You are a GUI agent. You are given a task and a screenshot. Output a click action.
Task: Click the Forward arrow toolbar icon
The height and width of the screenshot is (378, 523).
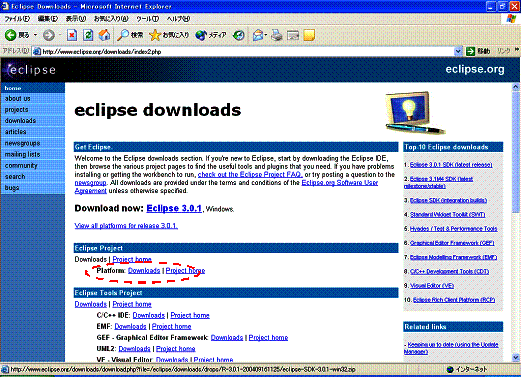(49, 35)
